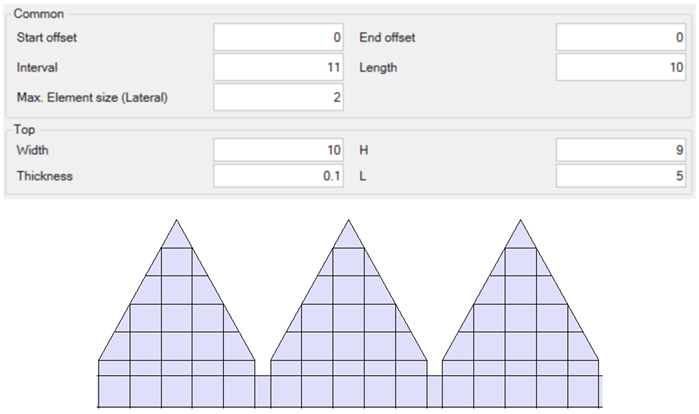
Task: Click the Thickness label text
Action: coord(45,176)
